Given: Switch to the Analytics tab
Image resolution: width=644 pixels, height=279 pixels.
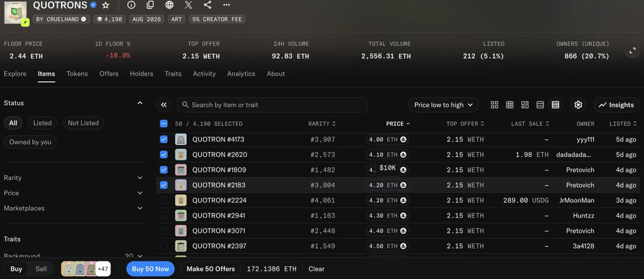Looking at the screenshot, I should pos(241,74).
